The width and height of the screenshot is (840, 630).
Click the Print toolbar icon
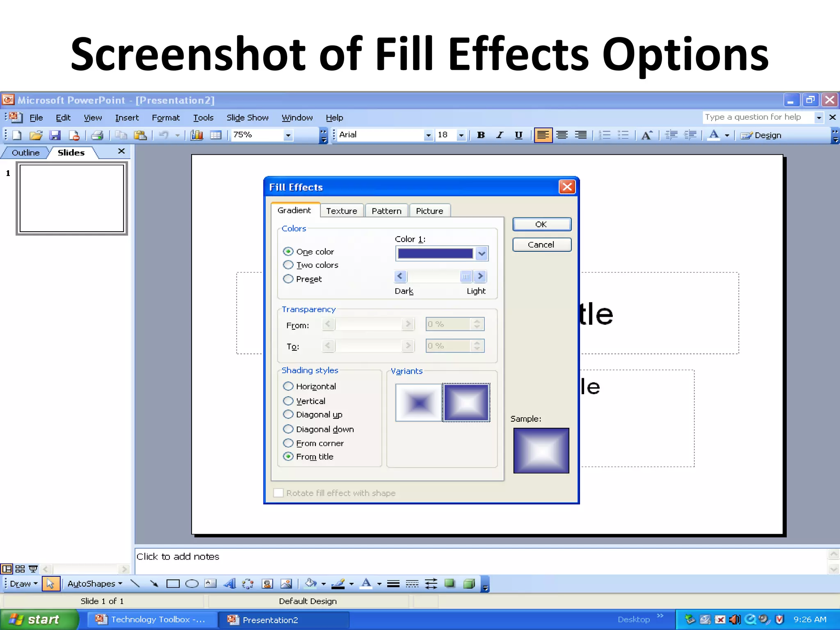pos(97,135)
